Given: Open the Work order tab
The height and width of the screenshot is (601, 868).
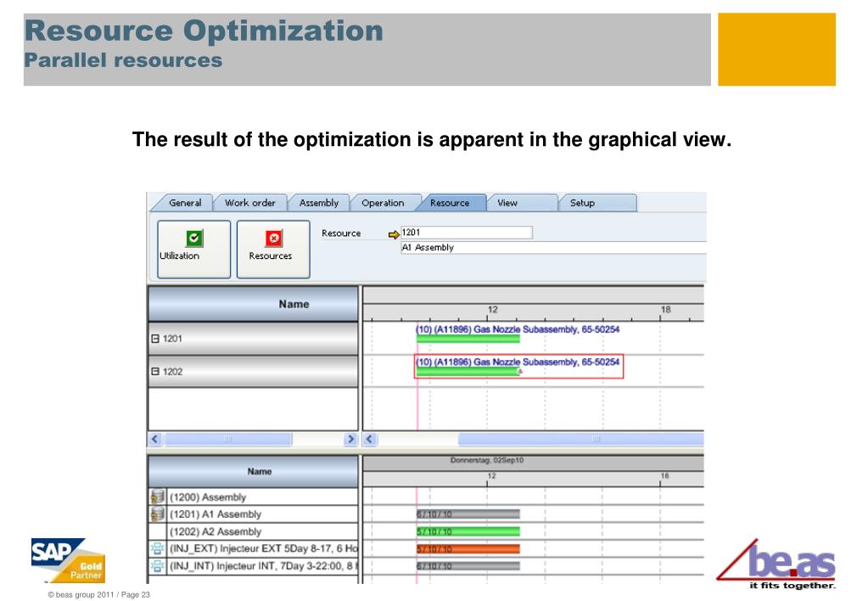Looking at the screenshot, I should click(249, 203).
